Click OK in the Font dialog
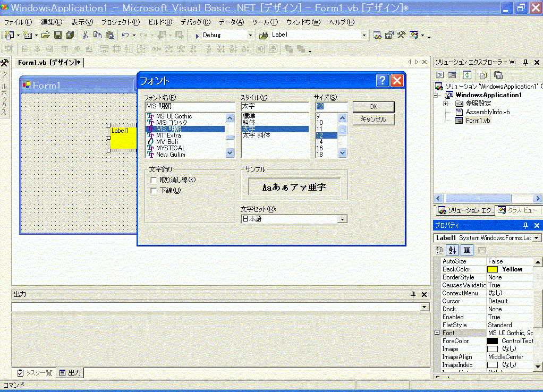543x392 pixels. 374,107
